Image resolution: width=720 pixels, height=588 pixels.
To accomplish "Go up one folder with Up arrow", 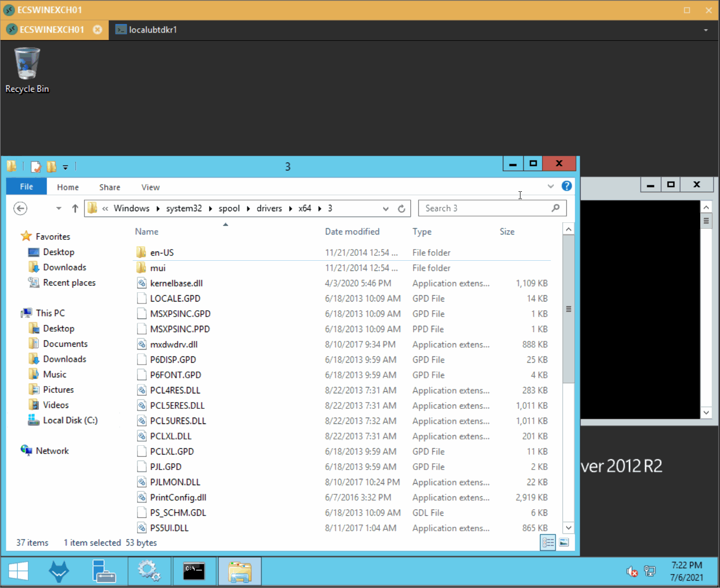I will 75,208.
